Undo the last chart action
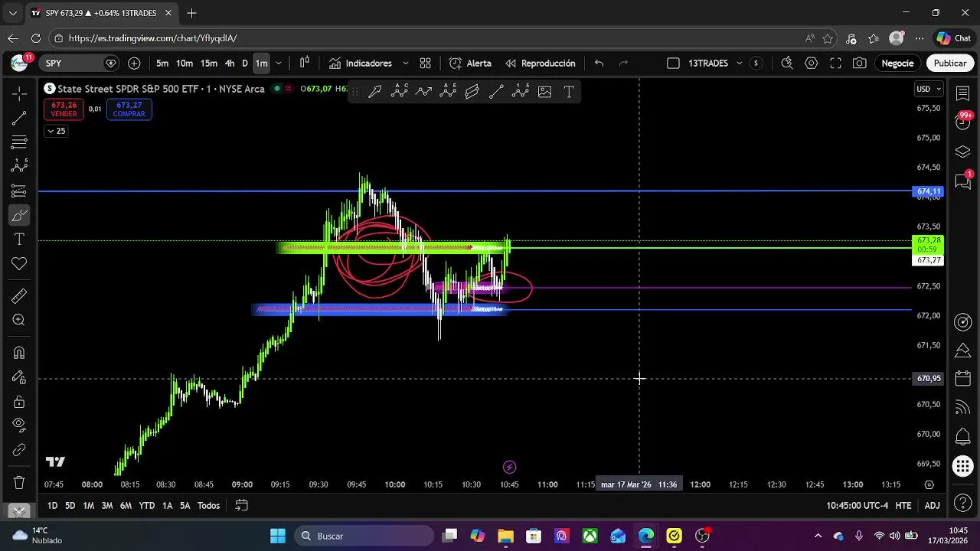The height and width of the screenshot is (551, 980). tap(599, 64)
